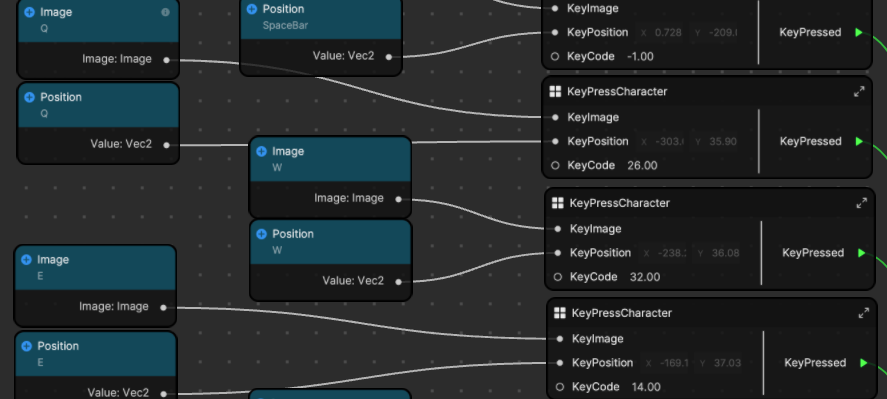Click the KeyCode value 32.00
Image resolution: width=887 pixels, height=399 pixels.
pyautogui.click(x=645, y=277)
